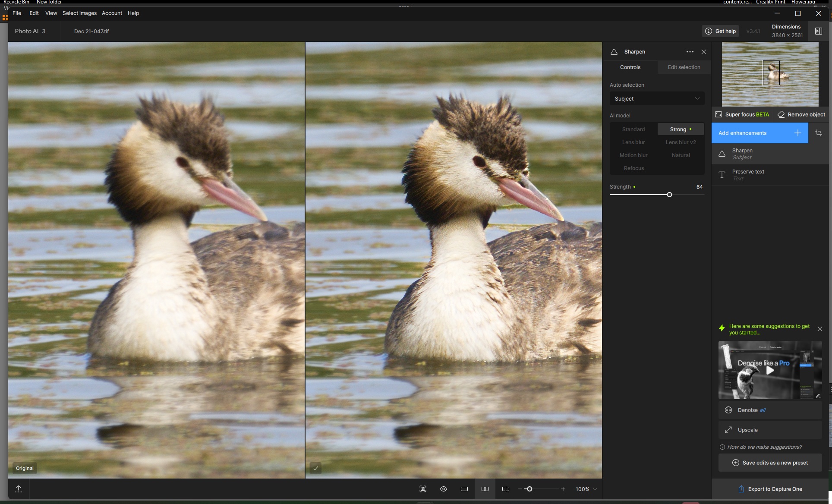Viewport: 832px width, 504px height.
Task: Toggle the right sidebar panel icon
Action: pyautogui.click(x=818, y=31)
